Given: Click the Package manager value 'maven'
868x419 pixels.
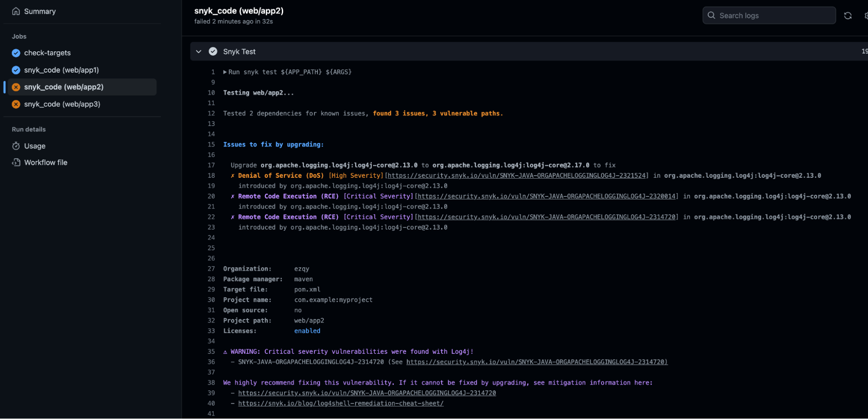Looking at the screenshot, I should coord(304,279).
